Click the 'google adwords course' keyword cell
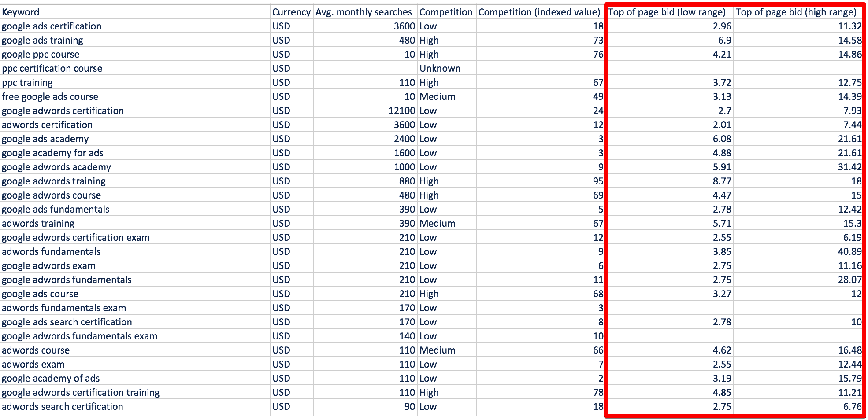Screen dimensions: 868x420 pos(135,195)
